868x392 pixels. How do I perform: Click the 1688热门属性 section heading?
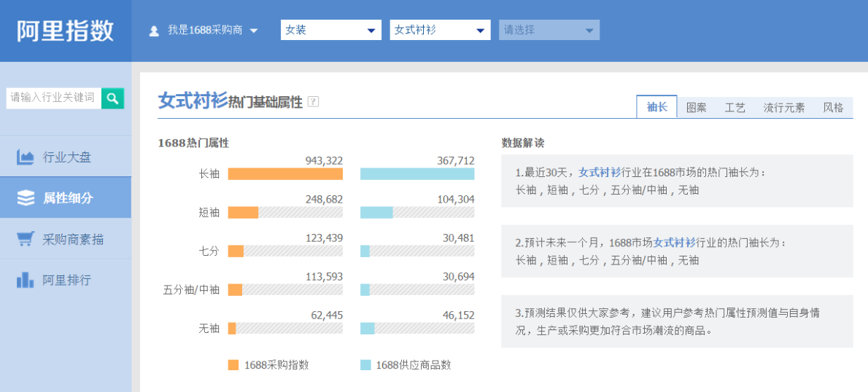[x=193, y=143]
